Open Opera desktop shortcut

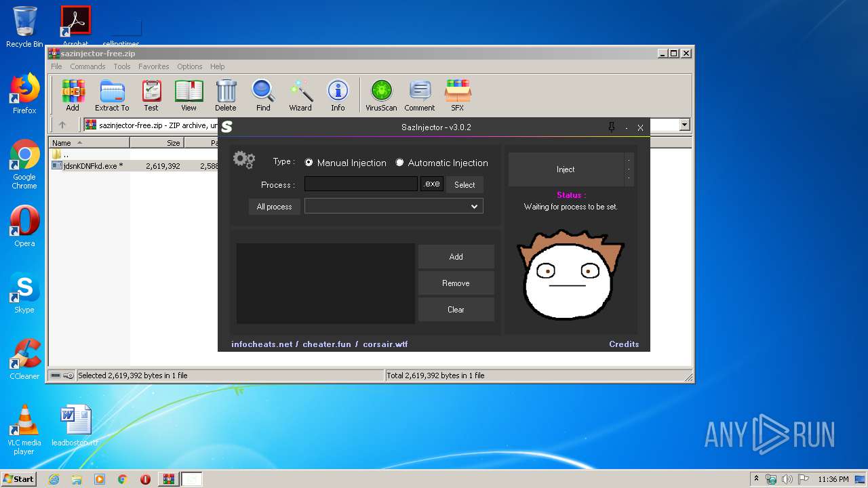coord(24,226)
